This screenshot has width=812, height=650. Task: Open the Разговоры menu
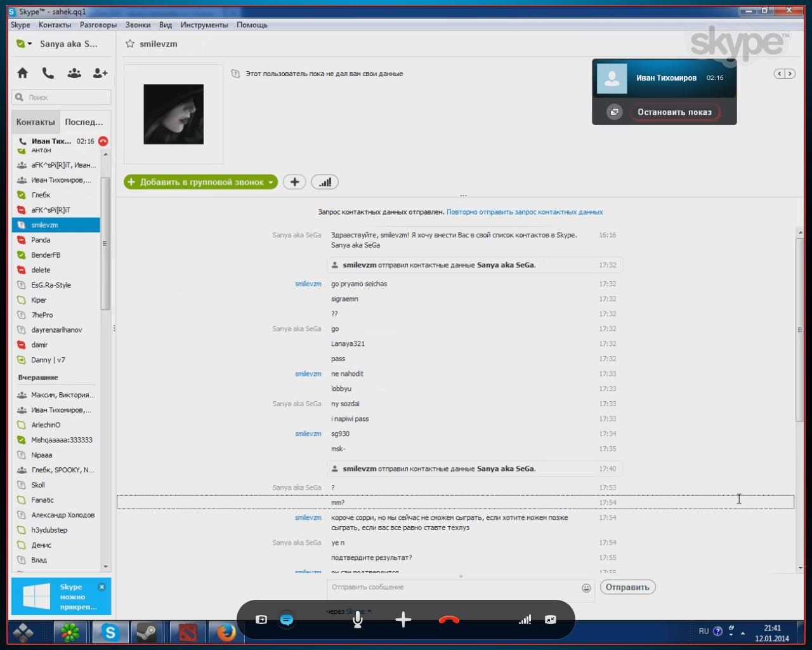tap(98, 25)
